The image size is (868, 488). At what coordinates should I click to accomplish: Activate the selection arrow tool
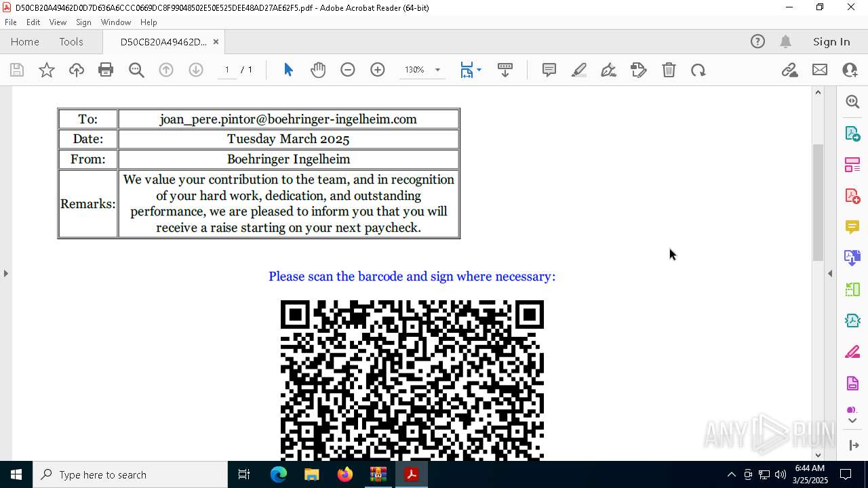click(288, 70)
